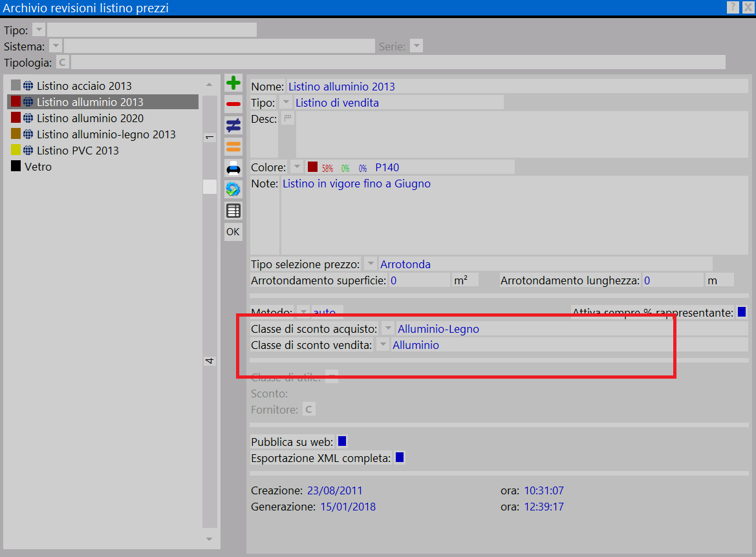This screenshot has height=557, width=756.
Task: Click the Sistema filter input field
Action: pyautogui.click(x=219, y=47)
